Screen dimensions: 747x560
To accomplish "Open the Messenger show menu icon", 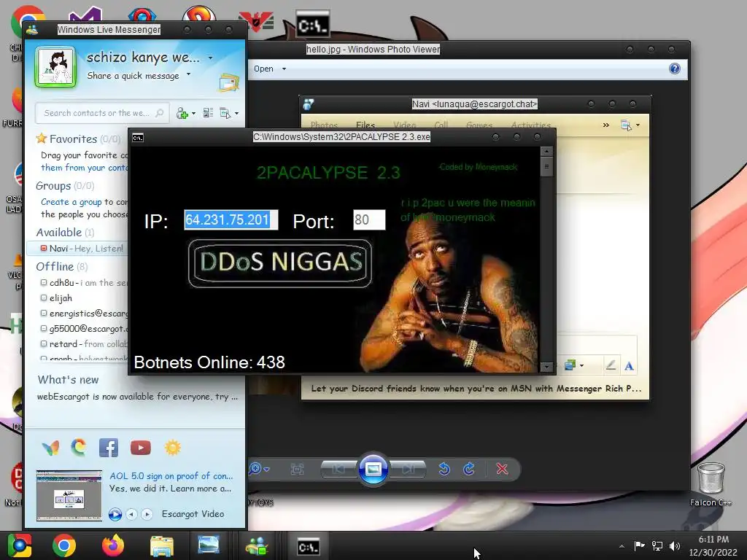I will coord(225,113).
